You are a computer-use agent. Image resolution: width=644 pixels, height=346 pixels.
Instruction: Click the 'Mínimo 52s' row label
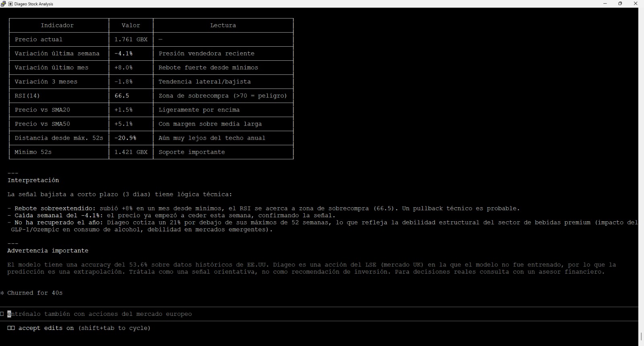[33, 152]
